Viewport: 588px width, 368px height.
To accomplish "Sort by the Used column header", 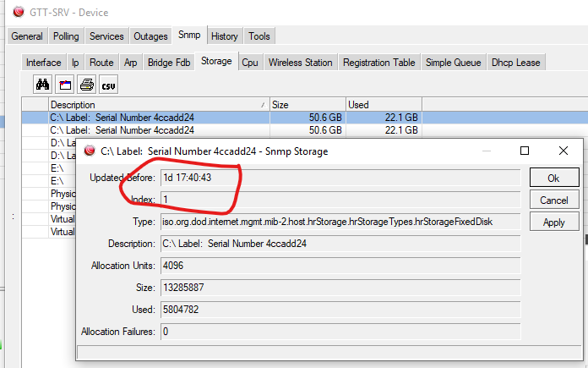I will point(384,104).
